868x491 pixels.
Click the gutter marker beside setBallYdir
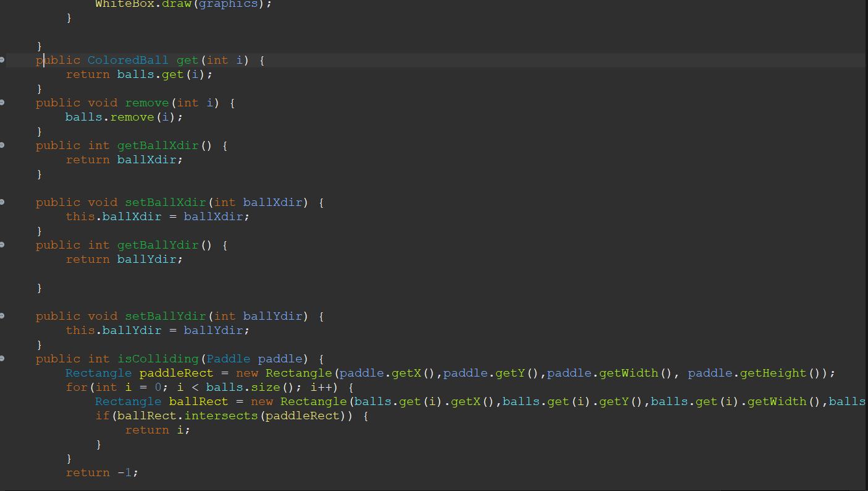point(3,316)
